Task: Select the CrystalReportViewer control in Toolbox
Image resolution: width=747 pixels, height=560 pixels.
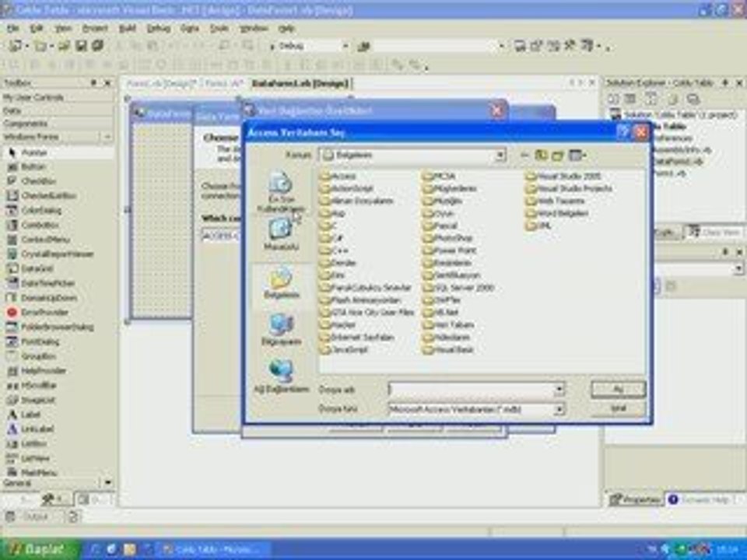Action: point(57,254)
